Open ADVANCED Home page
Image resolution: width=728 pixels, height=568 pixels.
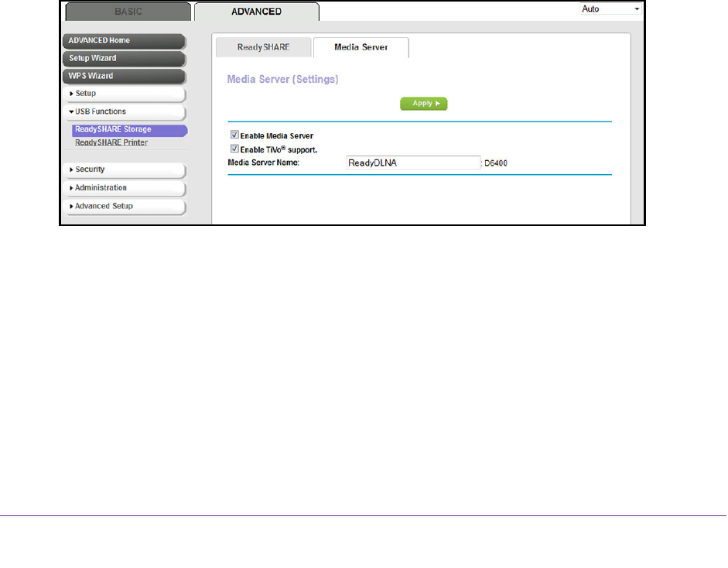click(x=124, y=41)
